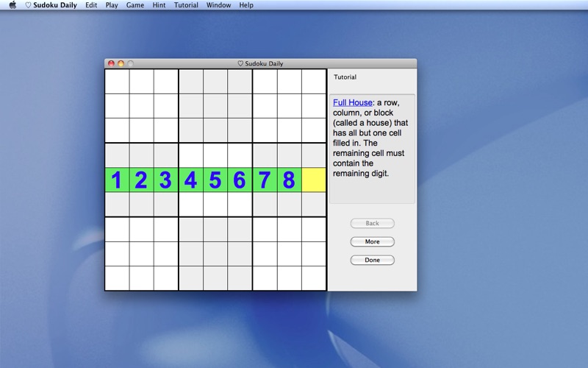This screenshot has width=588, height=368.
Task: Follow the Full House link
Action: [353, 102]
